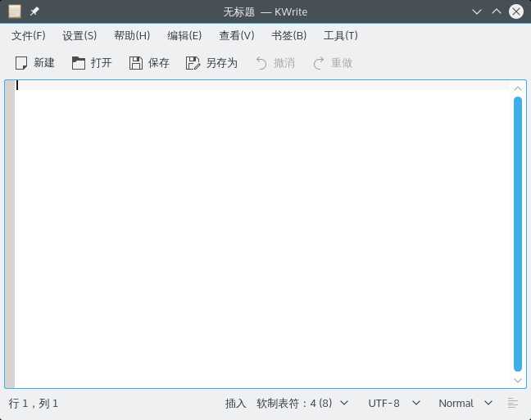Click the scroll down arrow of the editor
The image size is (531, 420).
(517, 381)
